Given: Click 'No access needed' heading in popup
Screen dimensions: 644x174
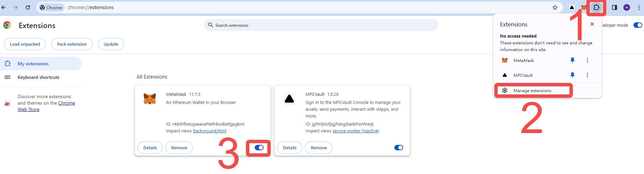Looking at the screenshot, I should [518, 36].
